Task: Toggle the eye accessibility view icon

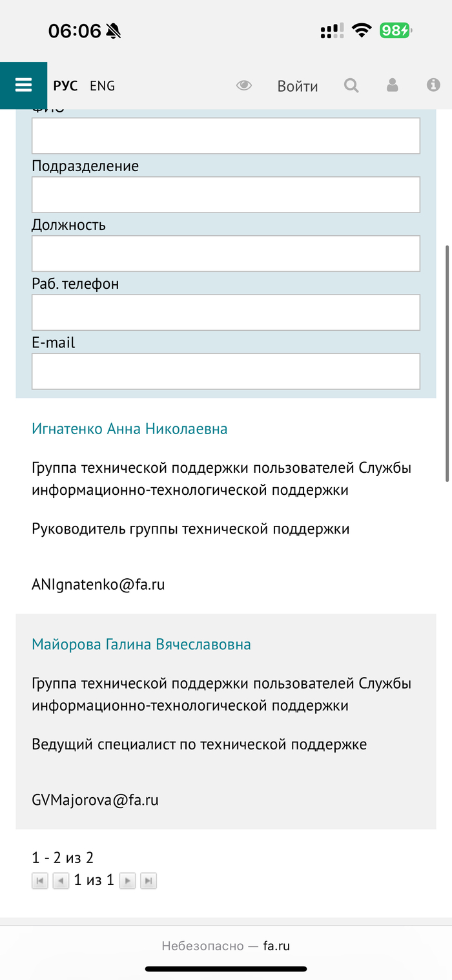Action: click(x=244, y=85)
